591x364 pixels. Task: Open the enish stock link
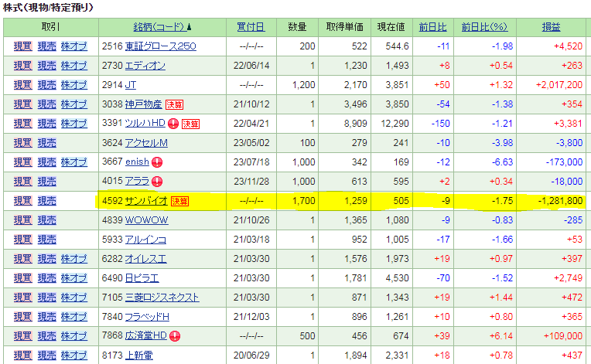[x=137, y=162]
